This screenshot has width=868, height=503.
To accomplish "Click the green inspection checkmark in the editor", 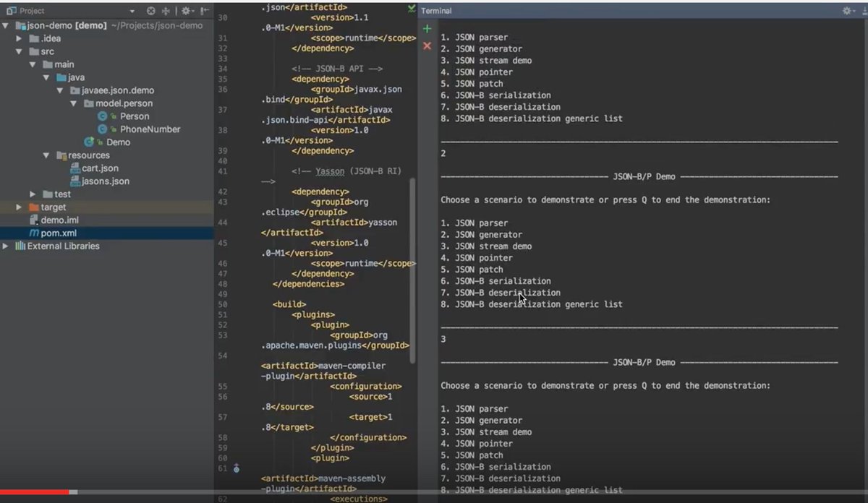I will click(412, 9).
